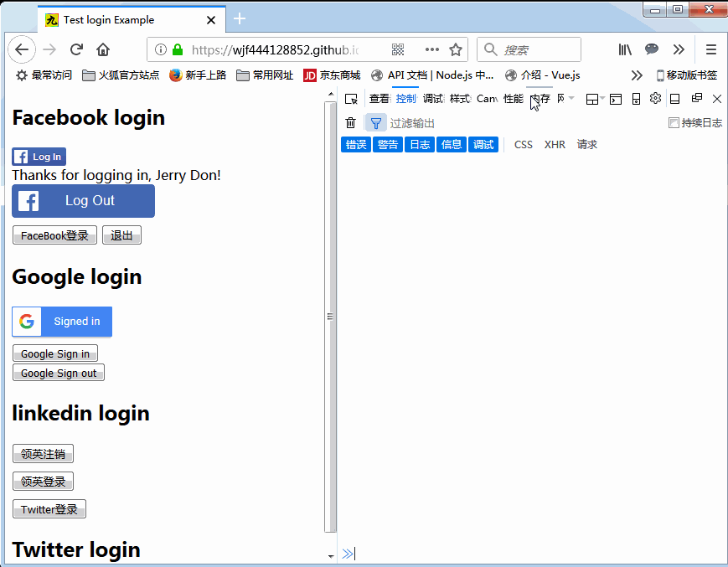Toggle responsive design mode icon
The height and width of the screenshot is (567, 728).
tap(636, 98)
